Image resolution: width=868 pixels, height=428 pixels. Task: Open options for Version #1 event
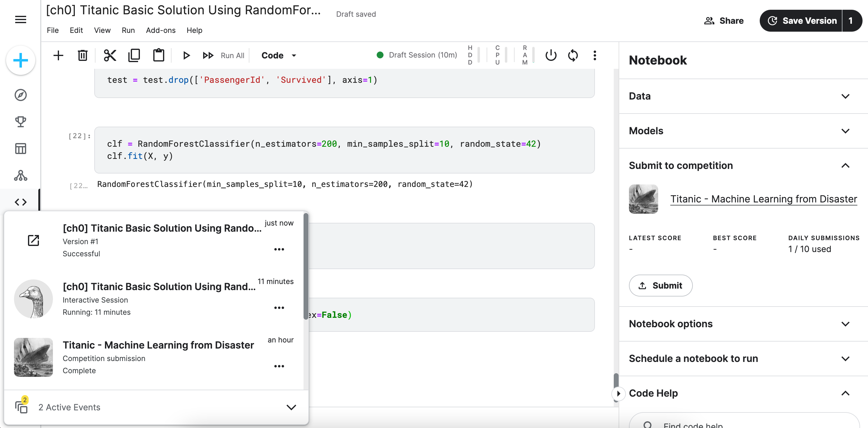click(x=279, y=249)
